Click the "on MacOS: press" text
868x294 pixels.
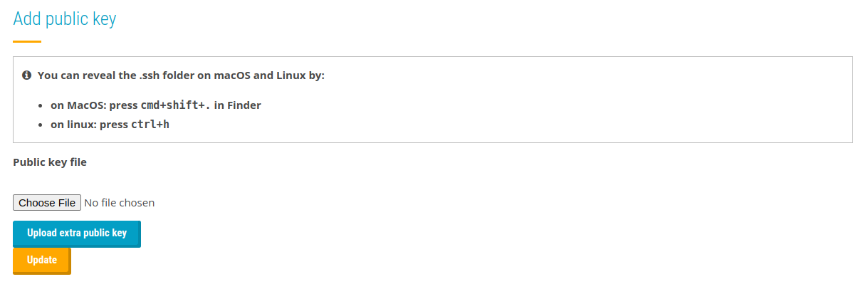(93, 105)
